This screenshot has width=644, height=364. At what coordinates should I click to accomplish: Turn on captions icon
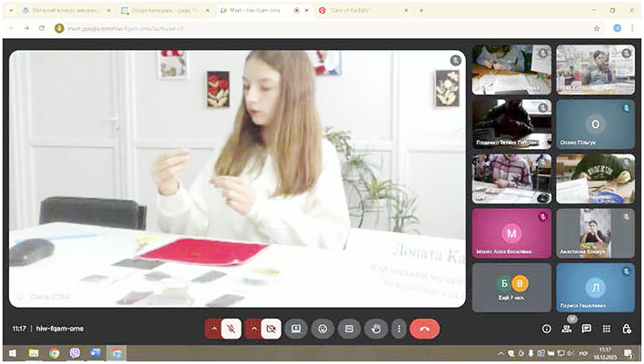pos(349,329)
